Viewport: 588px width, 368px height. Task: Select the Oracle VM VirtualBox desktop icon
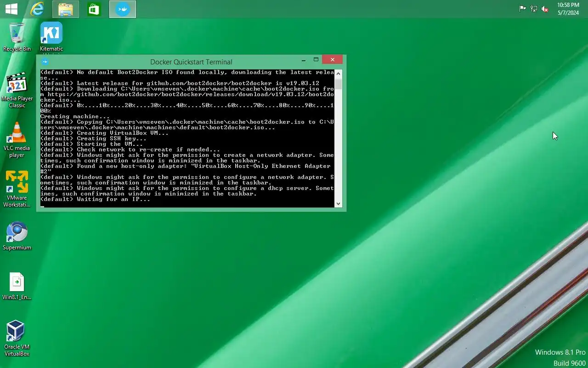[17, 338]
